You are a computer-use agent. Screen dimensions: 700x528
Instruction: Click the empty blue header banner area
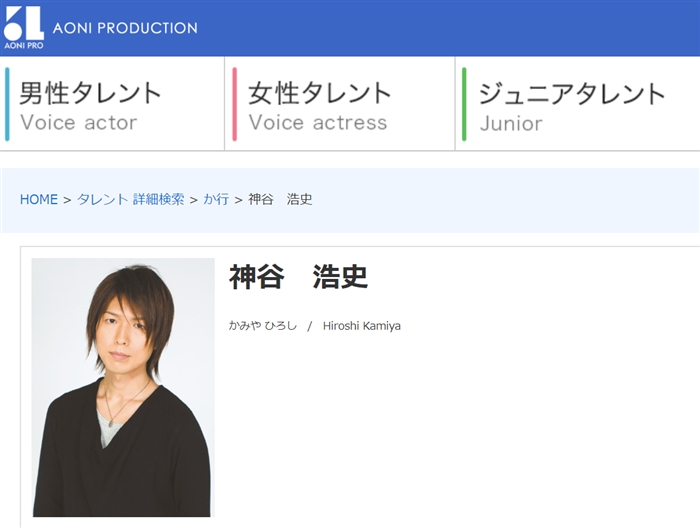click(450, 28)
